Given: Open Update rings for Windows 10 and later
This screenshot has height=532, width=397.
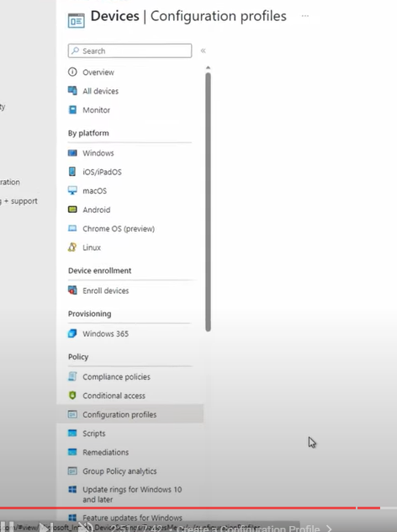Looking at the screenshot, I should click(132, 494).
